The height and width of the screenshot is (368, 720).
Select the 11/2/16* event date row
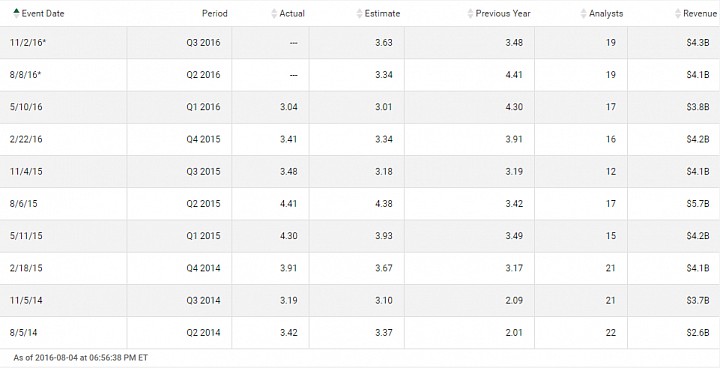(x=360, y=42)
